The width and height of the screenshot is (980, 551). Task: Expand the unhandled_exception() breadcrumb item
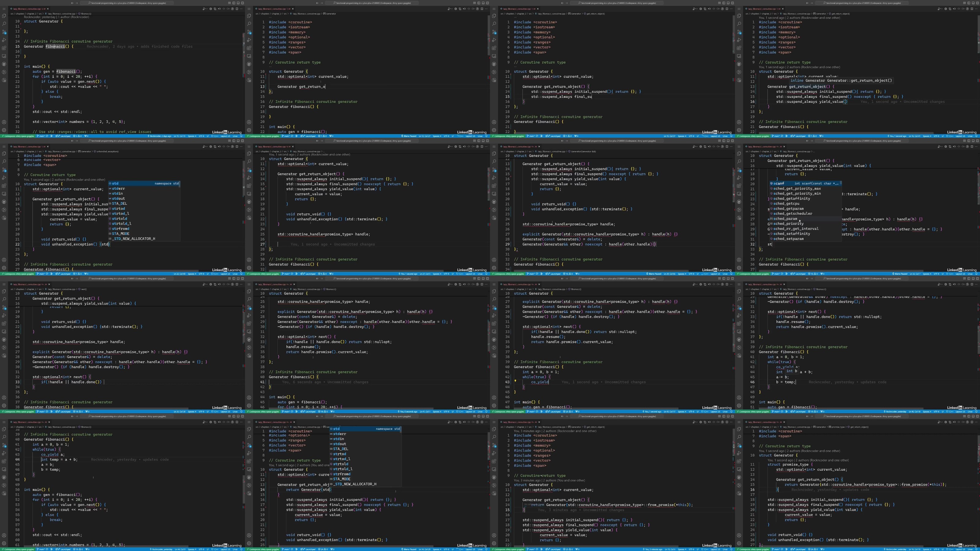coord(106,151)
